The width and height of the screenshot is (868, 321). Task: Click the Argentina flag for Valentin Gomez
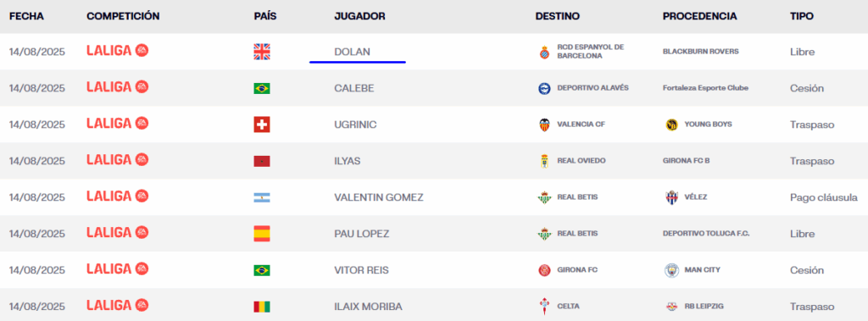click(x=262, y=197)
